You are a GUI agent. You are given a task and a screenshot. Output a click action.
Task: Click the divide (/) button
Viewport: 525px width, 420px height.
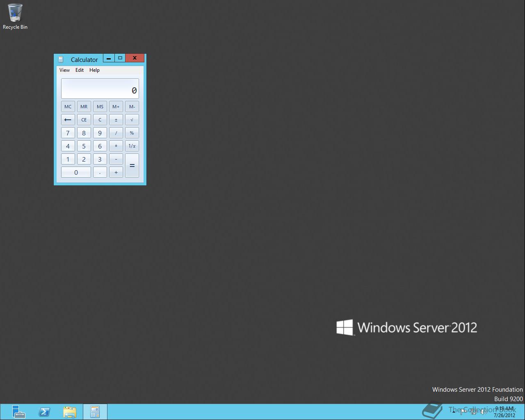[116, 133]
